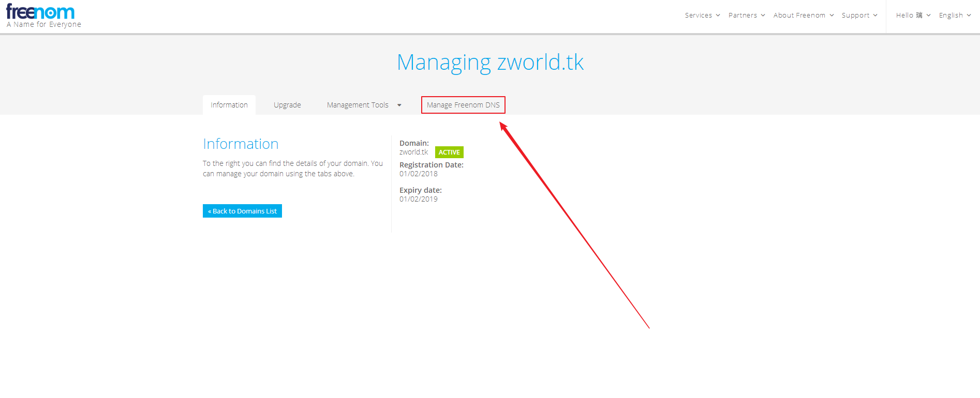Expand the About Freenom menu
This screenshot has height=398, width=980.
pos(799,16)
